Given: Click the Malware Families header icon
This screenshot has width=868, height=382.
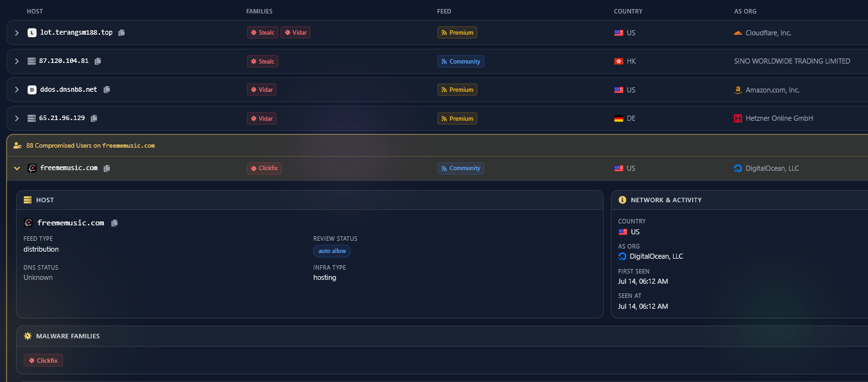Looking at the screenshot, I should click(x=28, y=336).
